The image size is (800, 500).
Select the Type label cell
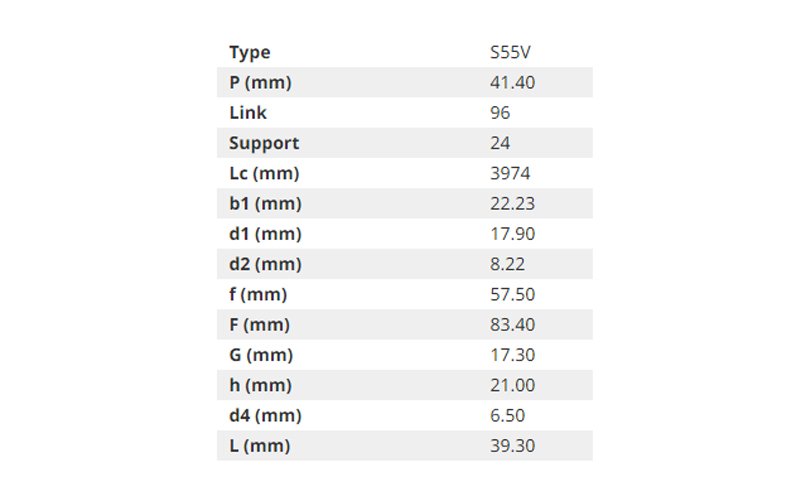pyautogui.click(x=249, y=53)
